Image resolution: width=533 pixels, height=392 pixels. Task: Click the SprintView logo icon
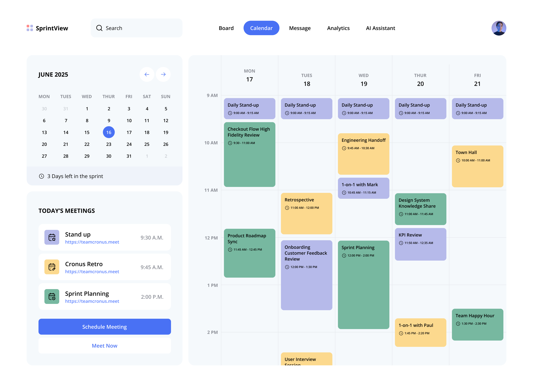click(x=29, y=28)
